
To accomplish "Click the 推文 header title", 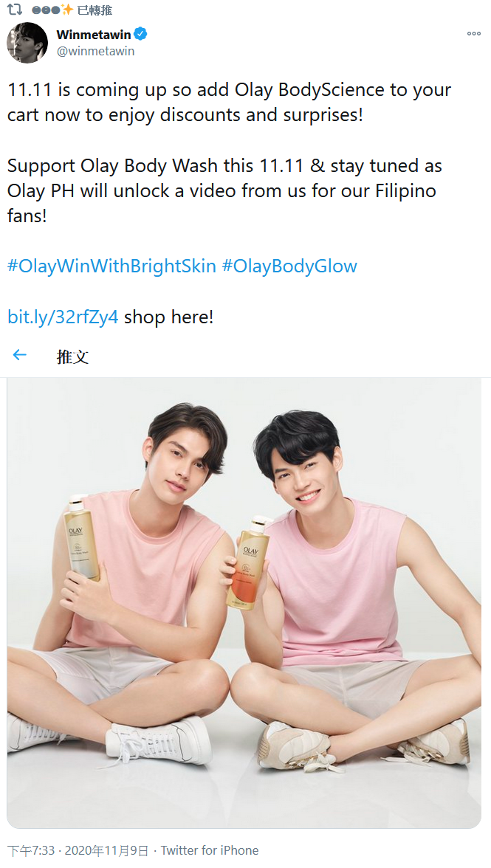I will tap(72, 356).
